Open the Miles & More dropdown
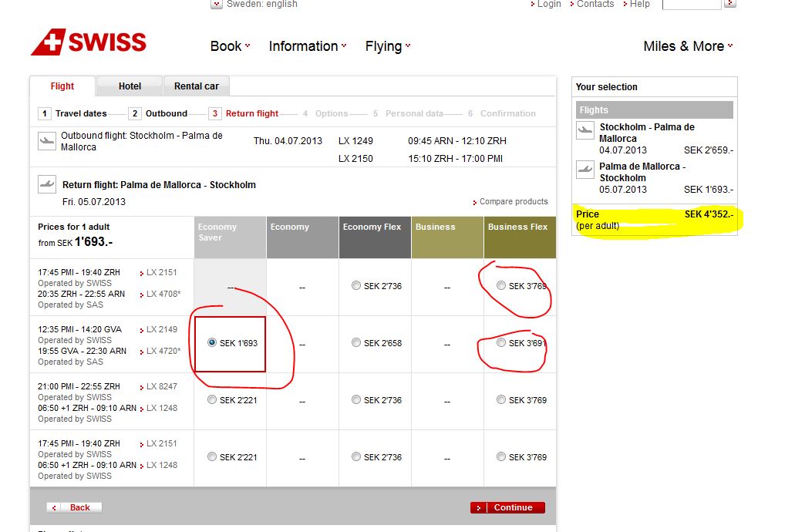 pyautogui.click(x=688, y=46)
